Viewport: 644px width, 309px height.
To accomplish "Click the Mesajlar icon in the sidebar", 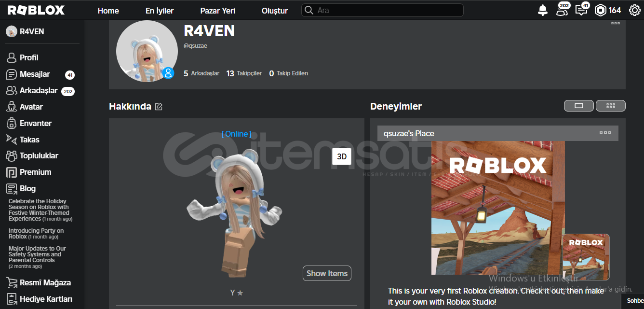I will point(12,74).
